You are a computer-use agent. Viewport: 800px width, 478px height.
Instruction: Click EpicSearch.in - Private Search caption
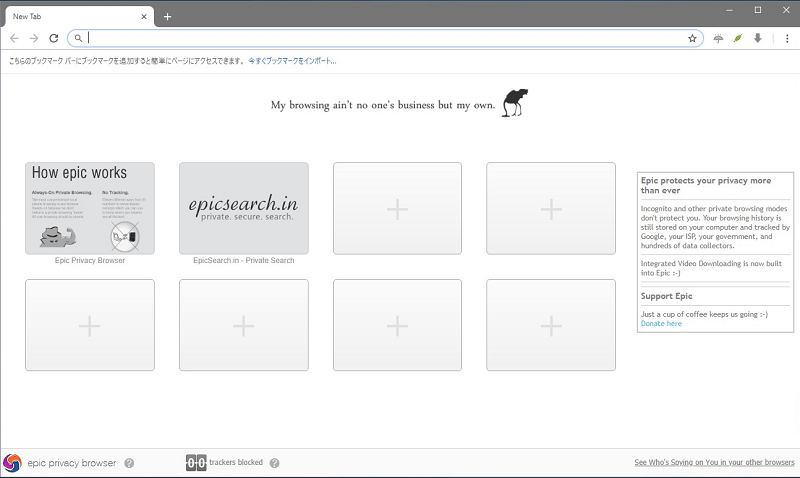[244, 260]
